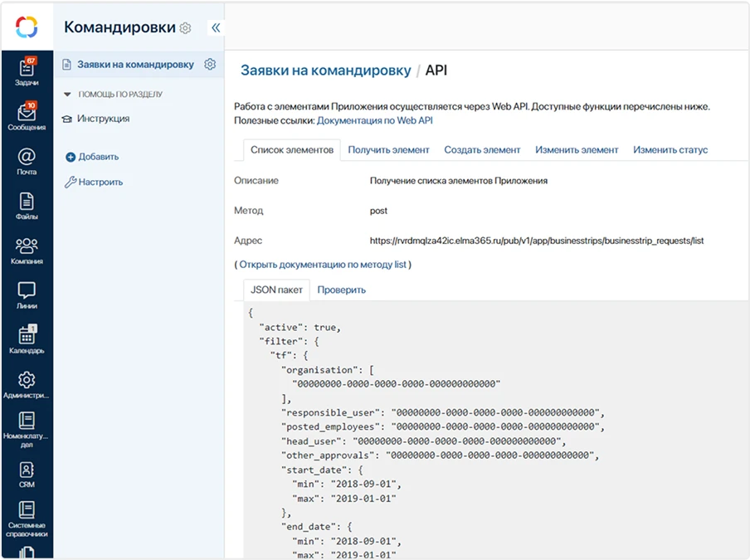Go to Почта mail section

click(27, 161)
